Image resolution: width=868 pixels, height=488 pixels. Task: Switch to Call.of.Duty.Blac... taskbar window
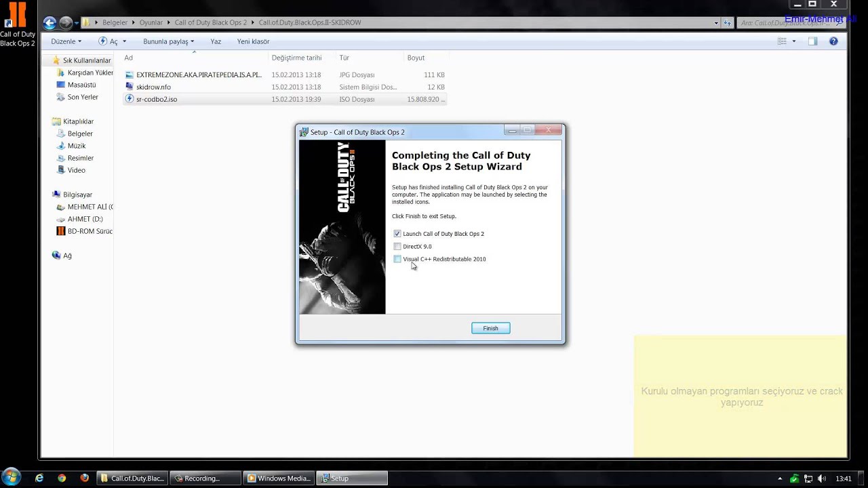[132, 478]
